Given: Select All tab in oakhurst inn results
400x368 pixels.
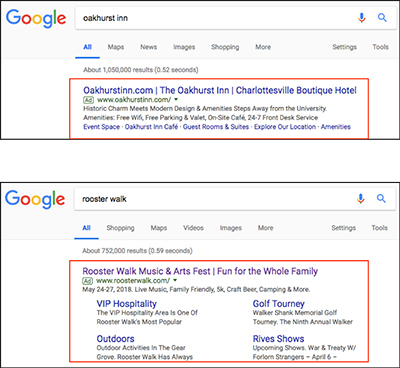Looking at the screenshot, I should click(x=87, y=47).
